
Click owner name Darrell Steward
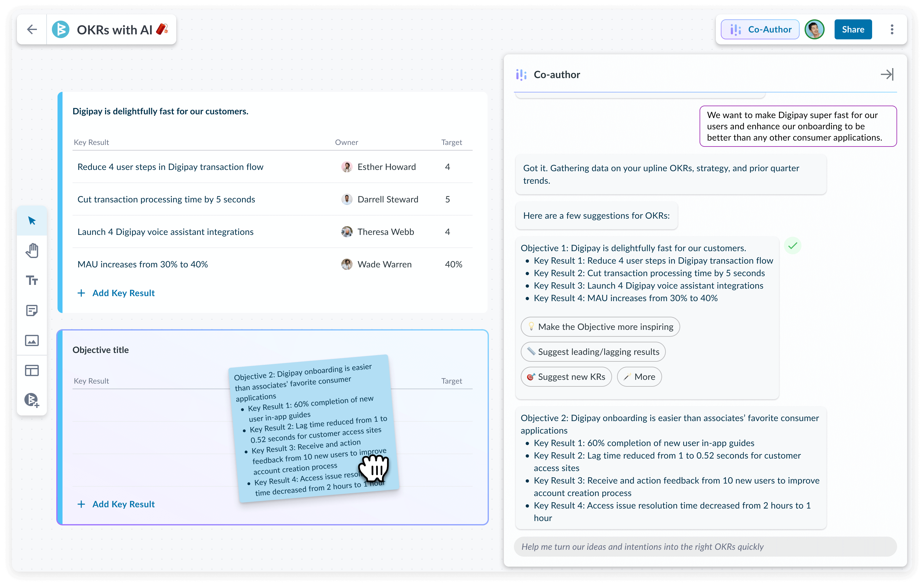388,199
